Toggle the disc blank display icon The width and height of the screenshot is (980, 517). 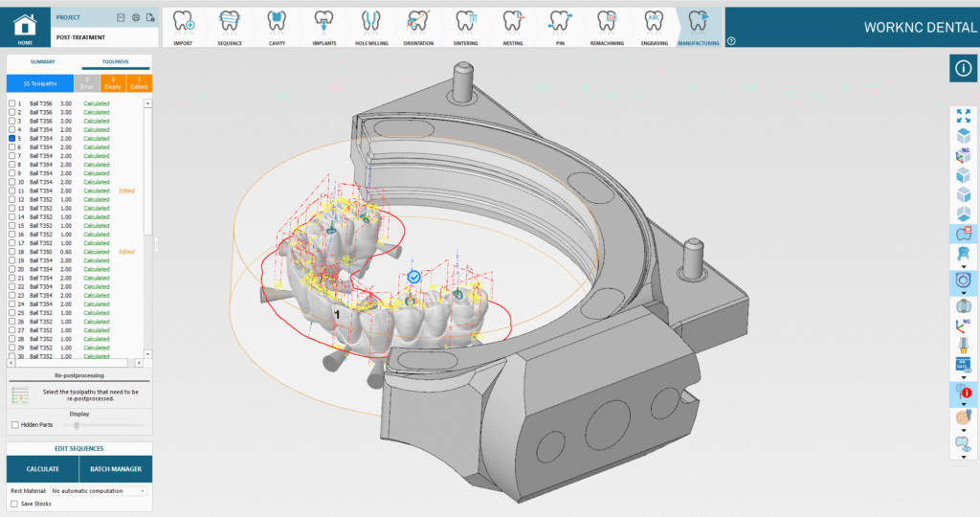click(x=963, y=280)
